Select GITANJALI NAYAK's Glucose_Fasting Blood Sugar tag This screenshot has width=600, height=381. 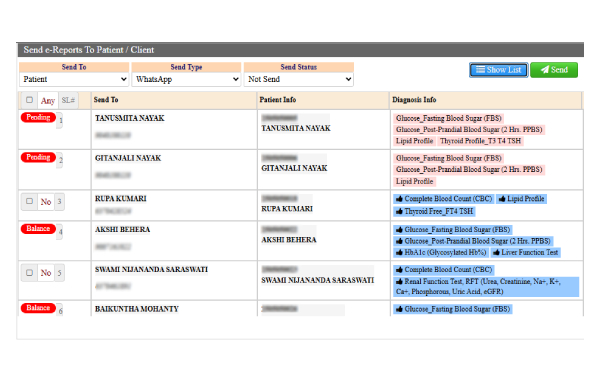click(448, 158)
